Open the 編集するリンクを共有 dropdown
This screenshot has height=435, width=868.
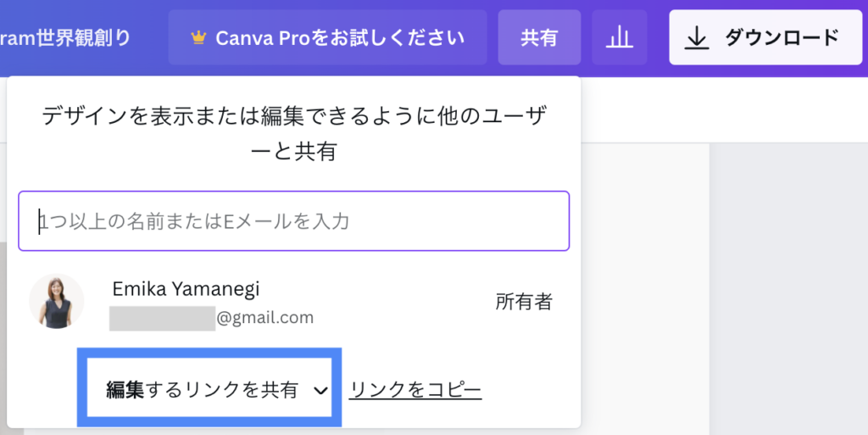209,390
